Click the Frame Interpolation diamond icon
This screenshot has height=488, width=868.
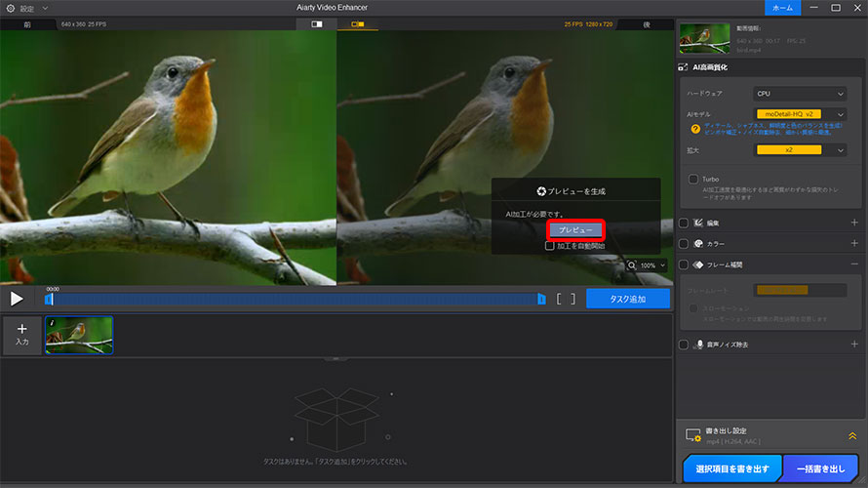(698, 264)
